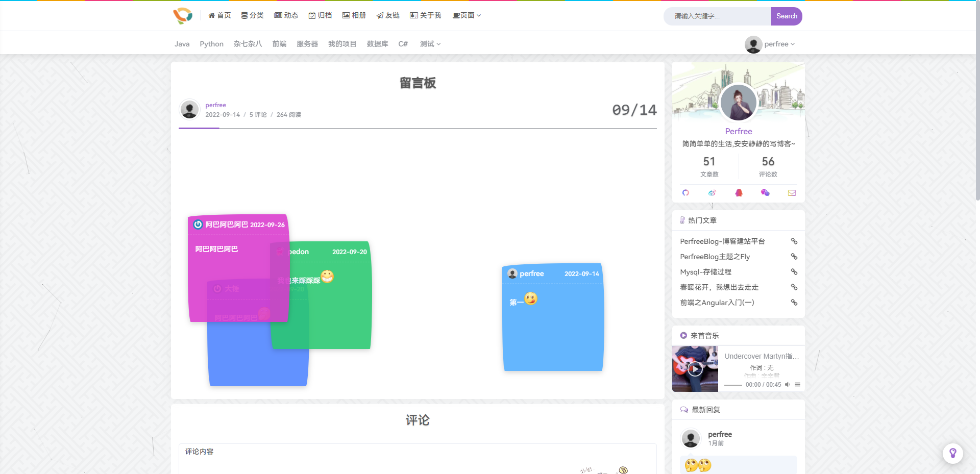Image resolution: width=980 pixels, height=474 pixels.
Task: Click link icon beside 春暖花开 article
Action: tap(794, 287)
